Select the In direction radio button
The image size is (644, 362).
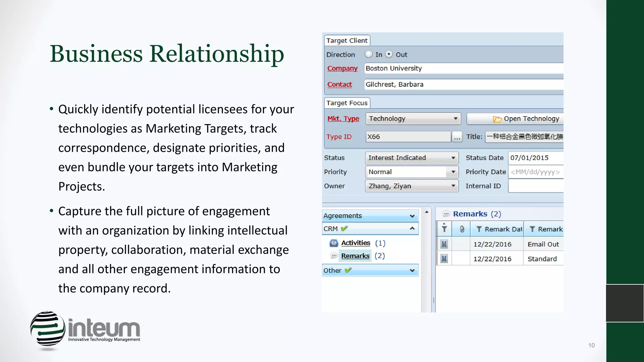click(x=369, y=54)
